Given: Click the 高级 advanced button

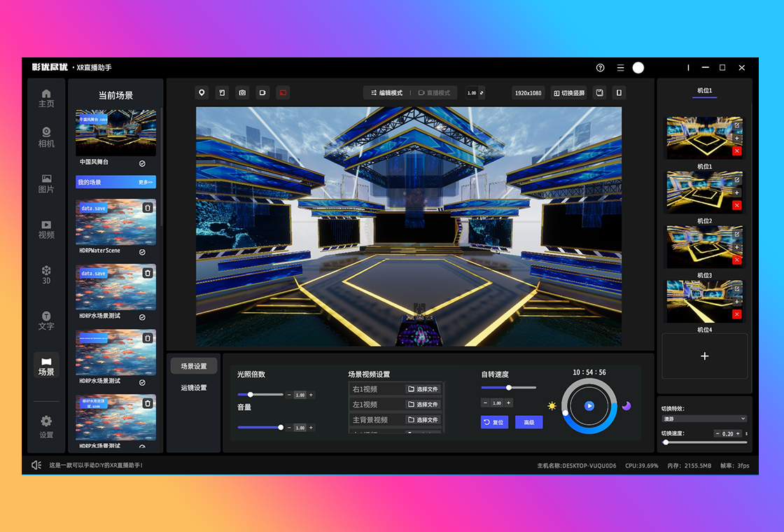Looking at the screenshot, I should [529, 422].
